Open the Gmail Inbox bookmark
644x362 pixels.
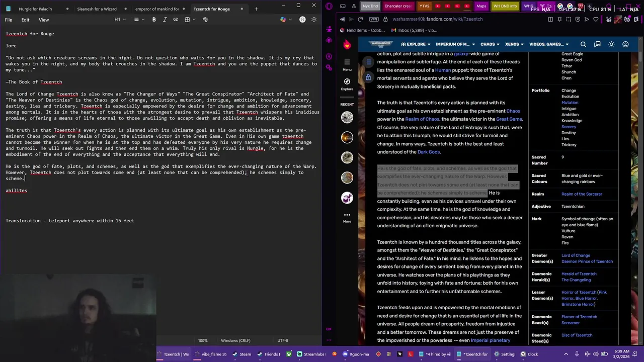pos(413,30)
